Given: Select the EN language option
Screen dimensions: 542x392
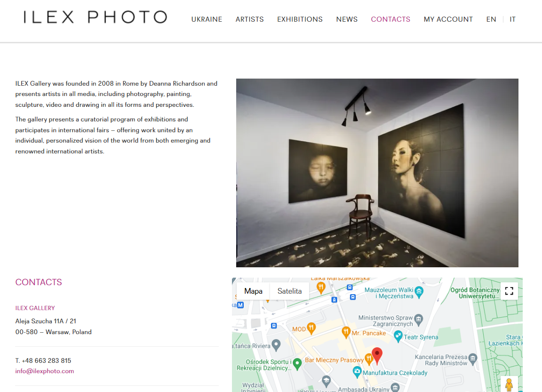Looking at the screenshot, I should point(491,19).
